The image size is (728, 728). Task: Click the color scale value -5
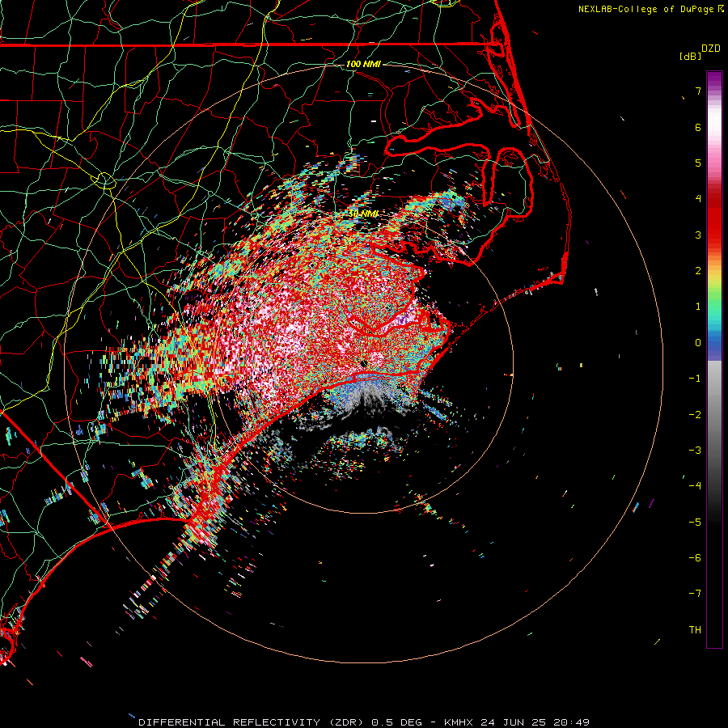point(695,523)
